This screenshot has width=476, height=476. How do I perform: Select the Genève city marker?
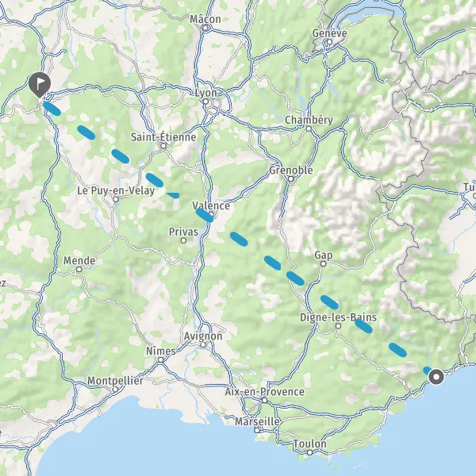point(329,41)
